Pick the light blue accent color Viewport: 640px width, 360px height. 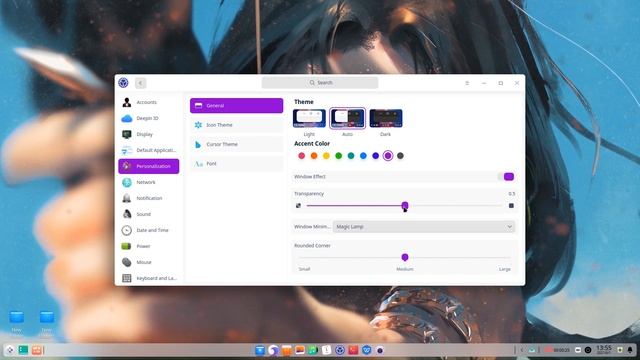pyautogui.click(x=363, y=156)
